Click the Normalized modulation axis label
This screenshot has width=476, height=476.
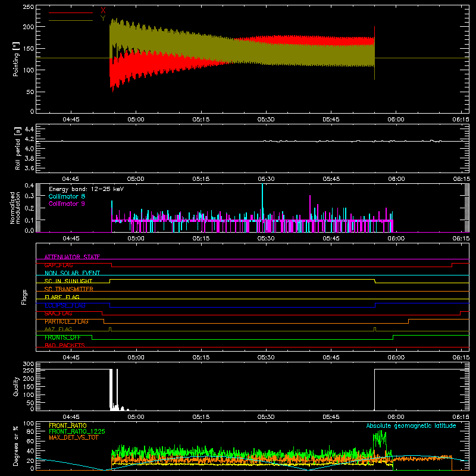15,208
